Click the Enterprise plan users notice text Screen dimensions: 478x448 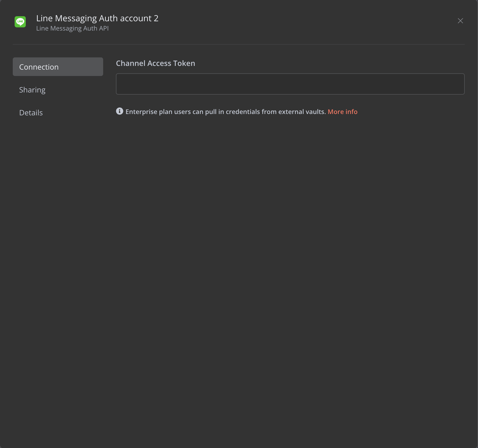[226, 112]
